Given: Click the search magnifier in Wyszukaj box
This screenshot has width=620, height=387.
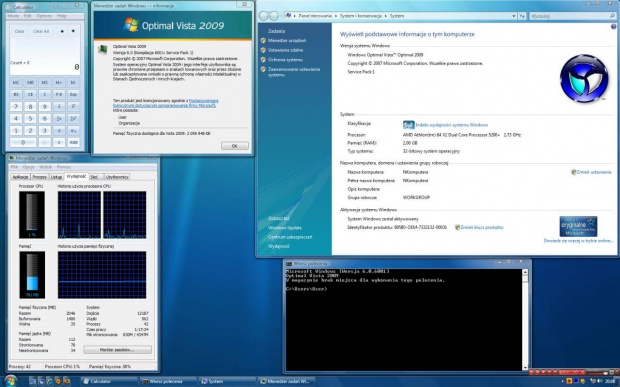Looking at the screenshot, I should click(612, 16).
